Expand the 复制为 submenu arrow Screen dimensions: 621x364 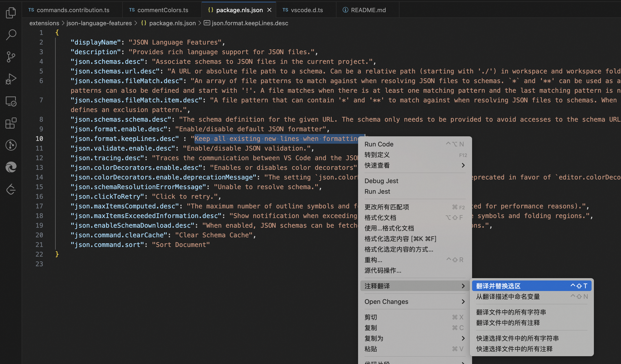[463, 338]
